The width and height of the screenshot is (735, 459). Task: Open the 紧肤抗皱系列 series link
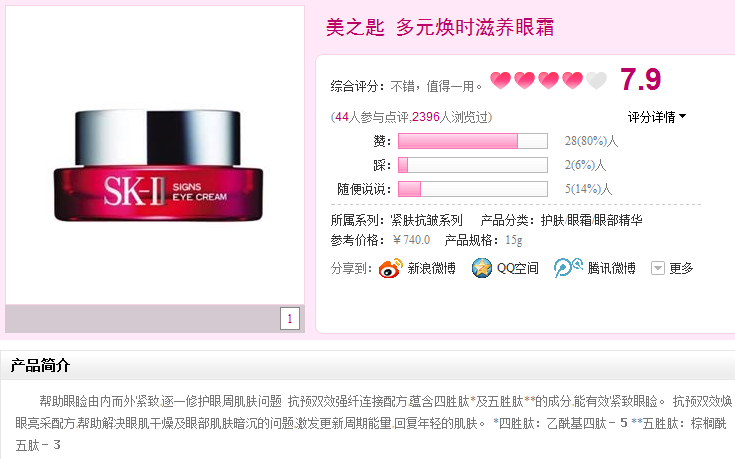tap(426, 220)
